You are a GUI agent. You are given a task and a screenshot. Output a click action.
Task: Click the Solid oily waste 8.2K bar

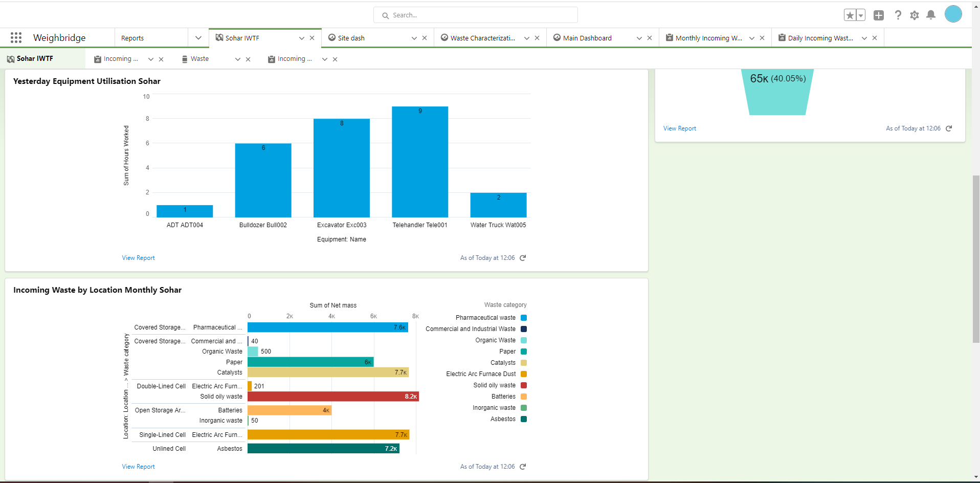tap(333, 397)
